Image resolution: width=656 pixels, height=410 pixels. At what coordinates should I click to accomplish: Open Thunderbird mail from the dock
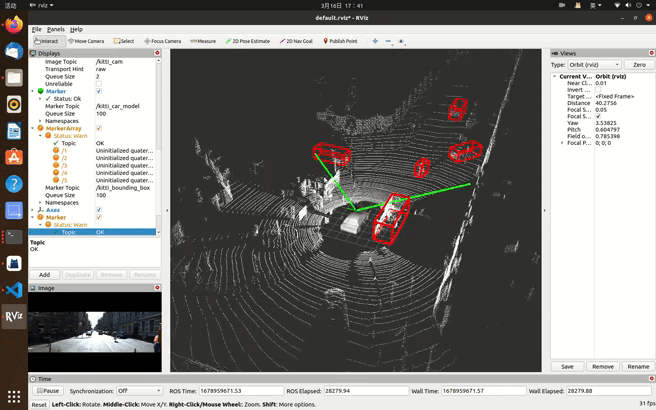pos(14,51)
